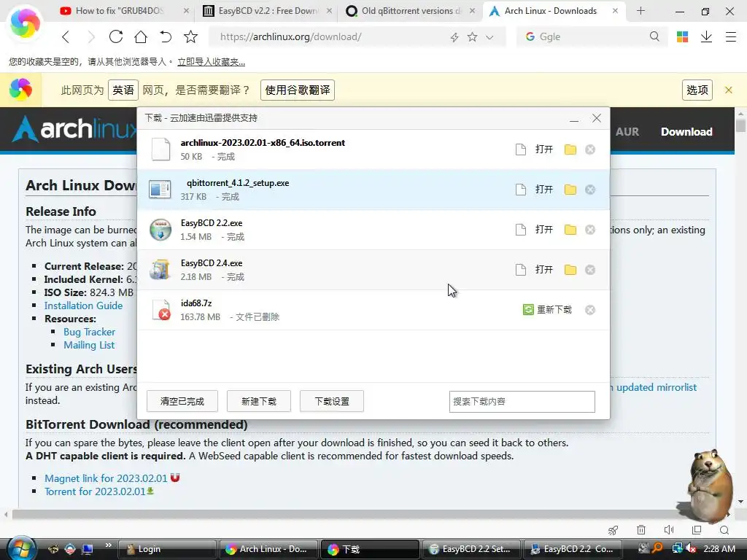This screenshot has width=747, height=560.
Task: Click file icon beside 打开 for qbittorrent setup
Action: (521, 190)
